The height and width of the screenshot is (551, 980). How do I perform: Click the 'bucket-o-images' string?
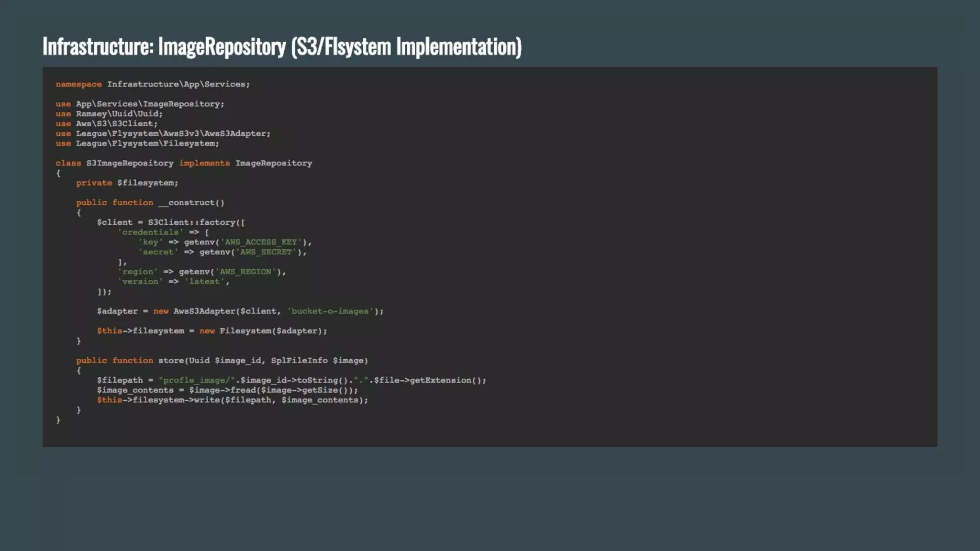[330, 311]
